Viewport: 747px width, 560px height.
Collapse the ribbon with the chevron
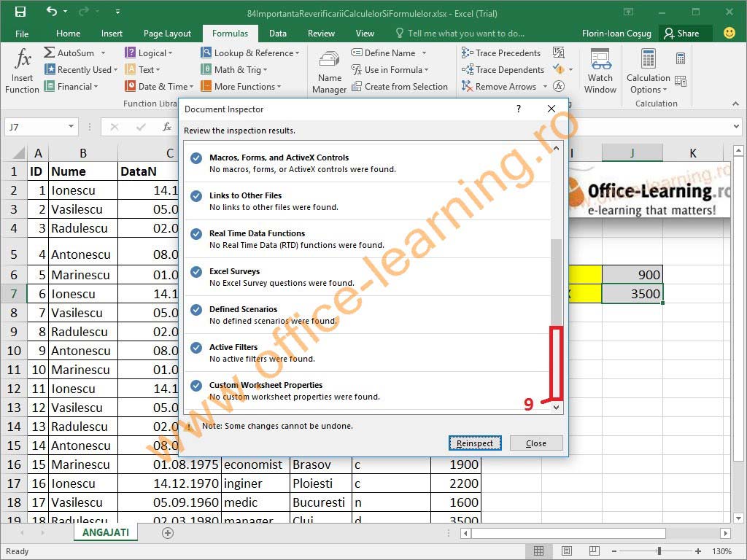735,104
